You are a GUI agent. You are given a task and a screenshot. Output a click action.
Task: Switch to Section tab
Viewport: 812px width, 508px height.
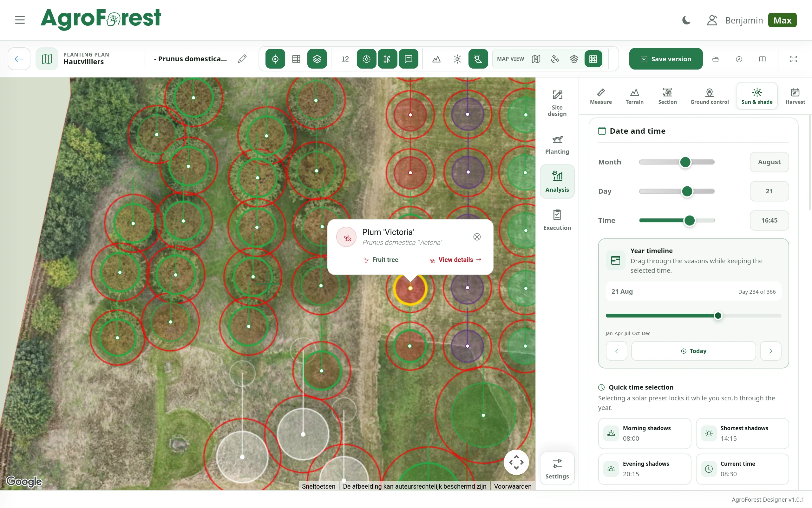667,96
